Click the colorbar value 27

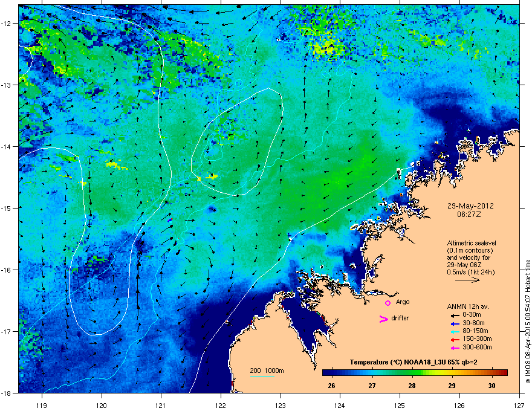[372, 386]
